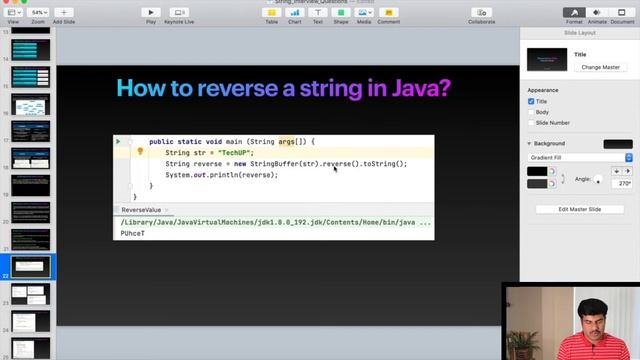Select slide 15 thumbnail
Image resolution: width=640 pixels, height=360 pixels.
tap(31, 77)
